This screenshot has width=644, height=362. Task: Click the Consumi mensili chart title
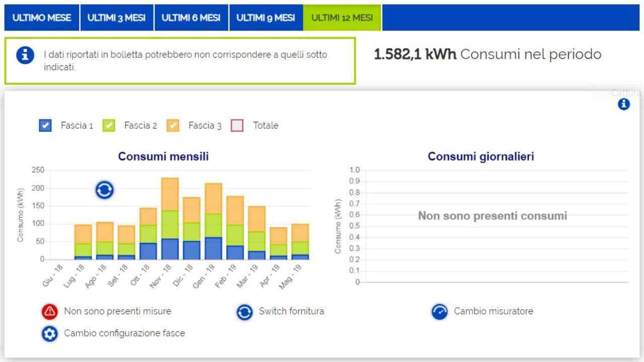pos(164,156)
